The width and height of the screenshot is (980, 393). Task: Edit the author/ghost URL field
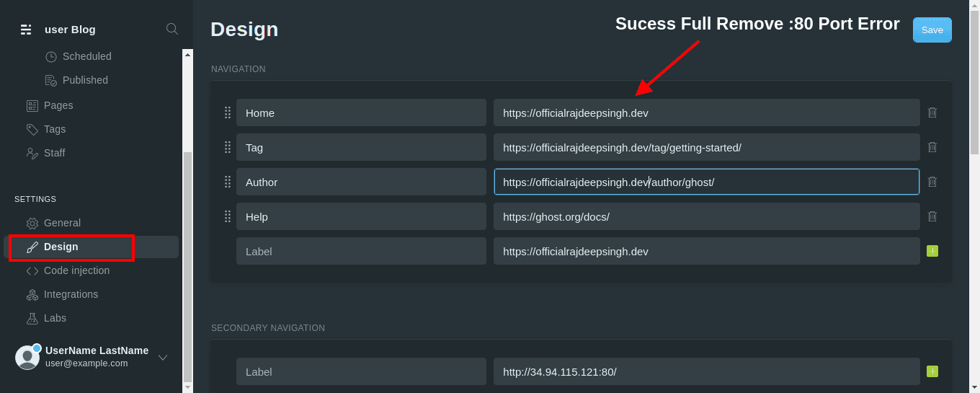click(707, 182)
